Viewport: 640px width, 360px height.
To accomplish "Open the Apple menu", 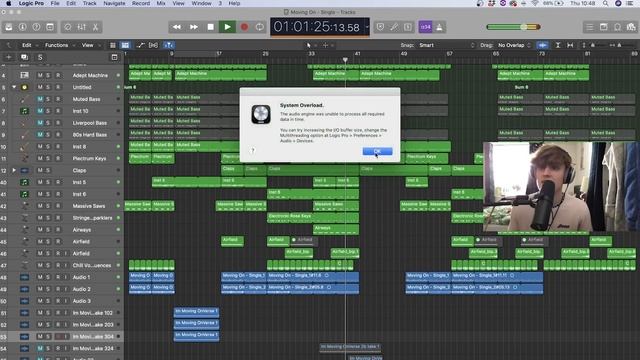I will pos(8,3).
